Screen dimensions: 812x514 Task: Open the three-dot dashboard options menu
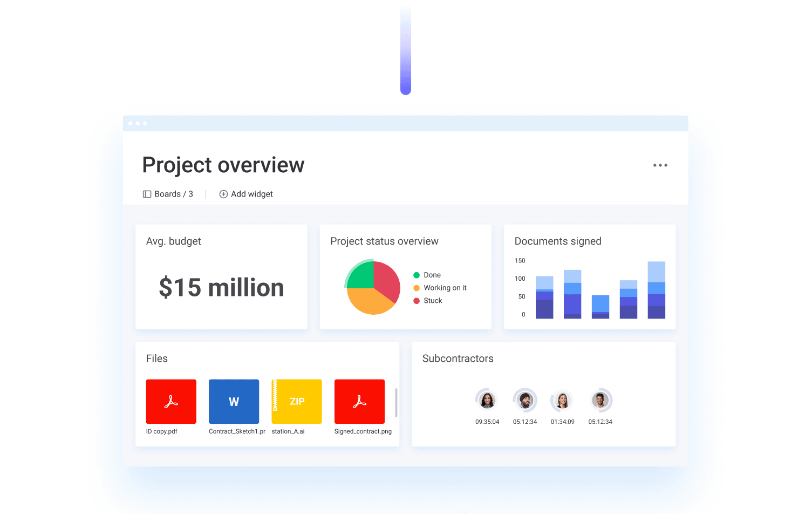coord(660,165)
